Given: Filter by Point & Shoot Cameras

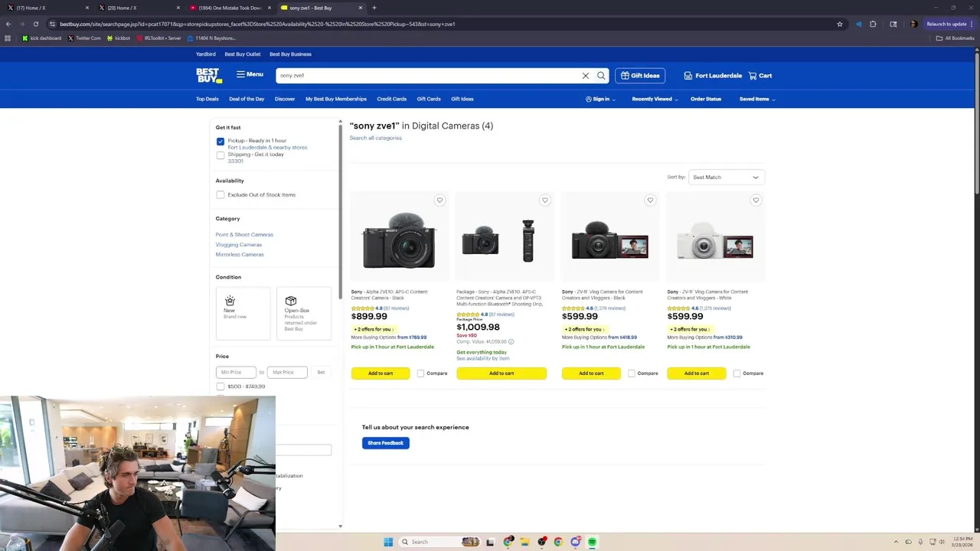Looking at the screenshot, I should click(244, 235).
